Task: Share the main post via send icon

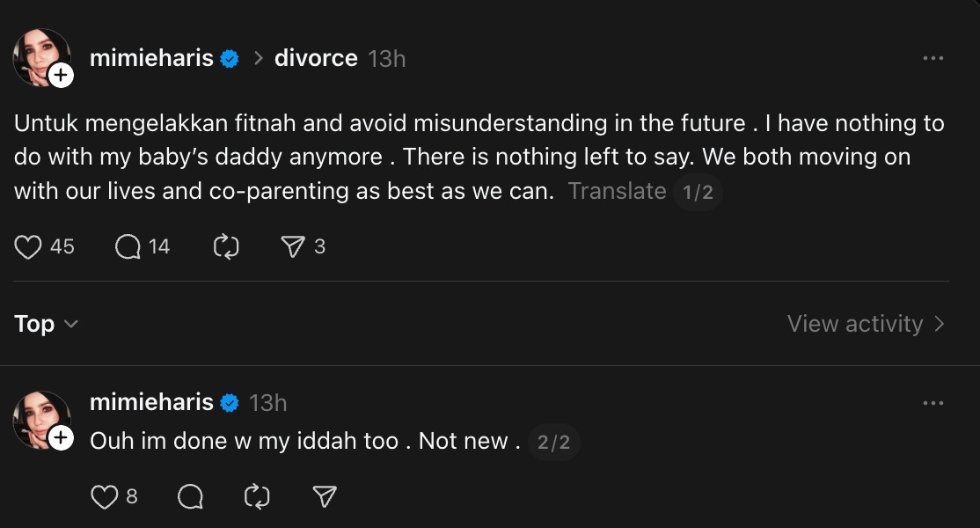Action: [293, 247]
